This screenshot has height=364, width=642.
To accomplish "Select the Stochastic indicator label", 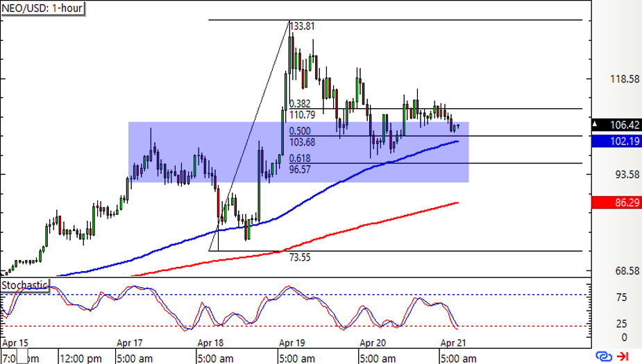I will 24,285.
